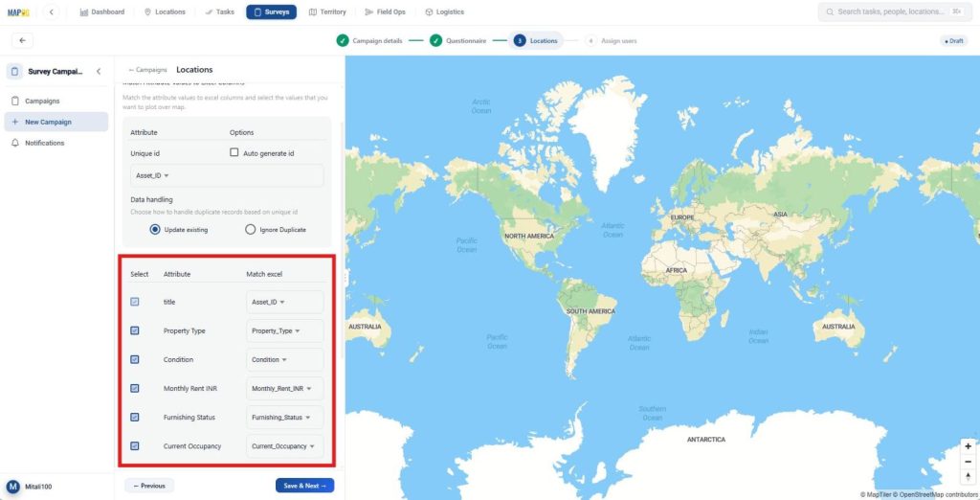Image resolution: width=980 pixels, height=500 pixels.
Task: Enable the Auto generate id checkbox
Action: pos(234,152)
